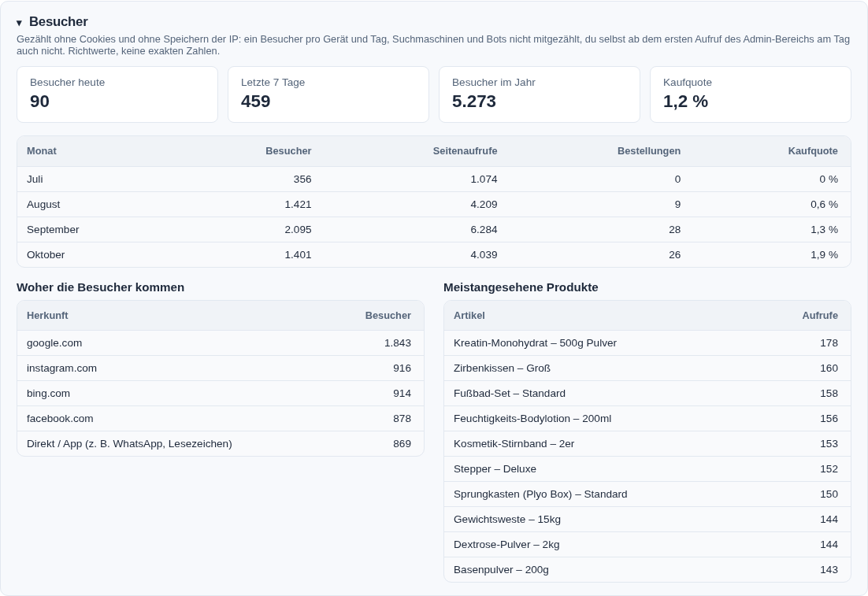Select August Kaufquote 0,6 %
Screen dimensions: 868x596
click(x=824, y=204)
